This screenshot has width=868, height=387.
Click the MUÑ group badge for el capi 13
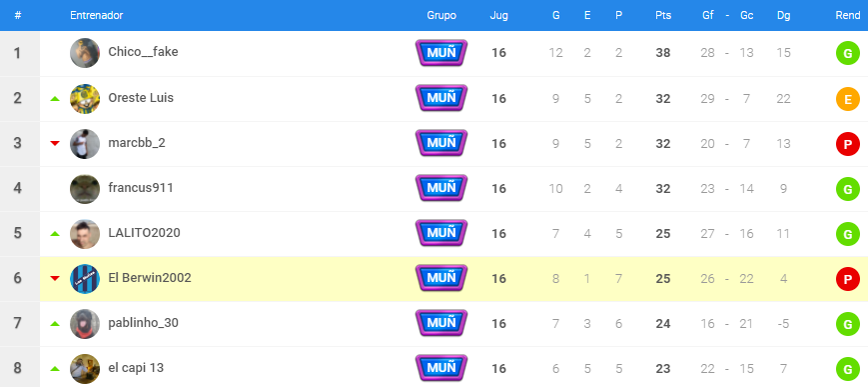click(x=441, y=369)
